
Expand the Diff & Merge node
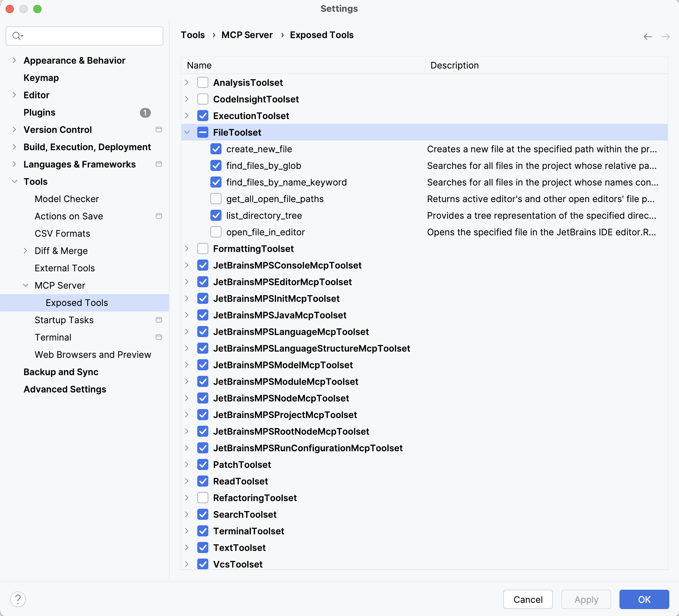(26, 251)
